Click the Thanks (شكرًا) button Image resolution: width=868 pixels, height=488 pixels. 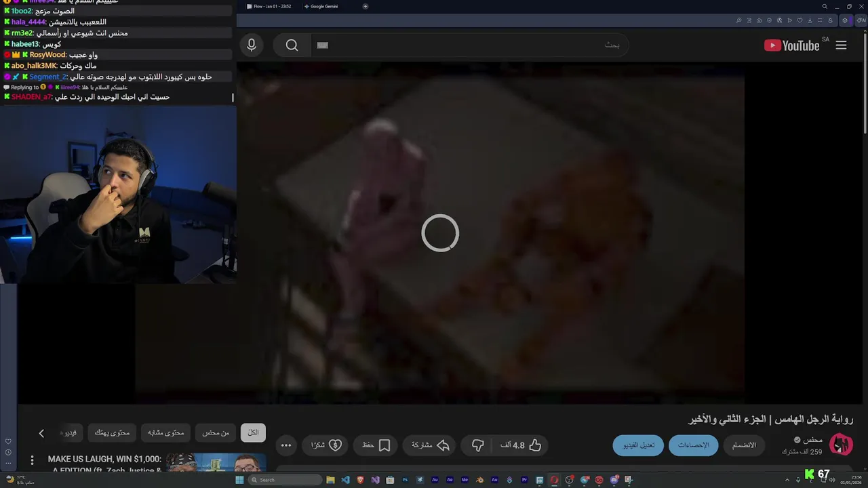coord(326,445)
